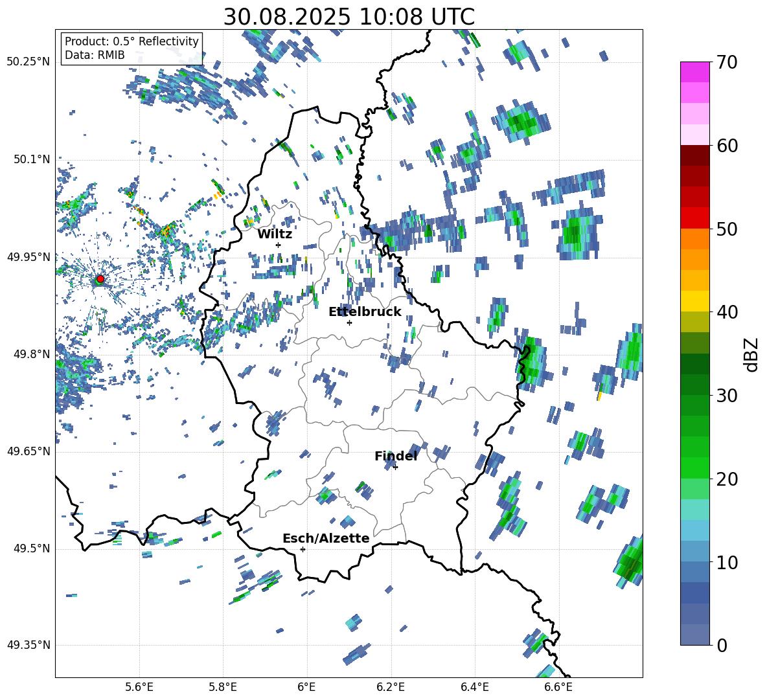767x700 pixels.
Task: Click the 70 tick on colorbar
Action: (727, 63)
